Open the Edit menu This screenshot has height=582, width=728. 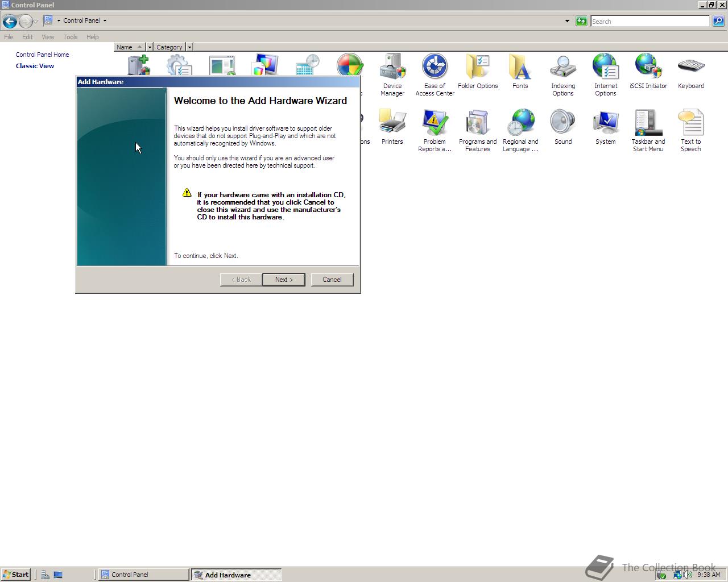pos(27,37)
